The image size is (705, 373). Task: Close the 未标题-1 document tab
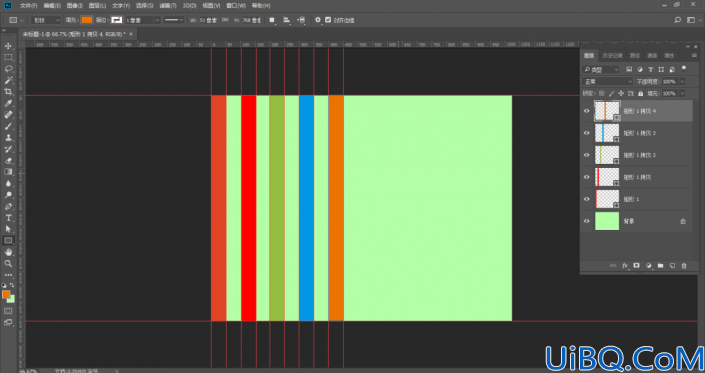pyautogui.click(x=131, y=34)
